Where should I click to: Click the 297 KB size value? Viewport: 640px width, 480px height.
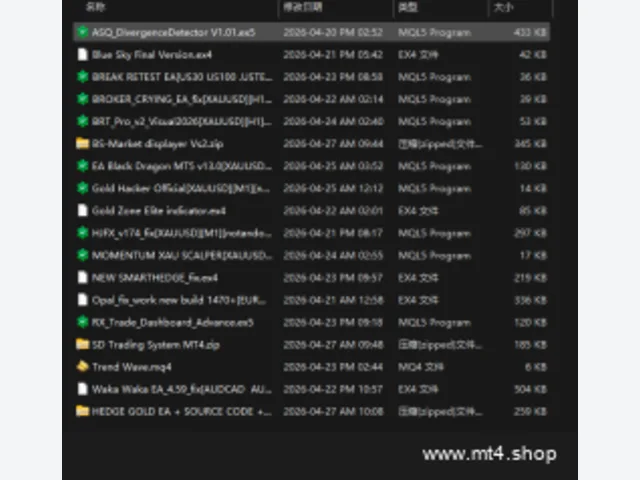[530, 233]
